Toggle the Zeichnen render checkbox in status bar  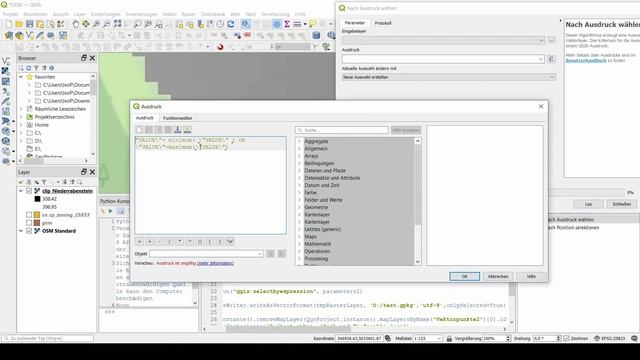point(566,338)
